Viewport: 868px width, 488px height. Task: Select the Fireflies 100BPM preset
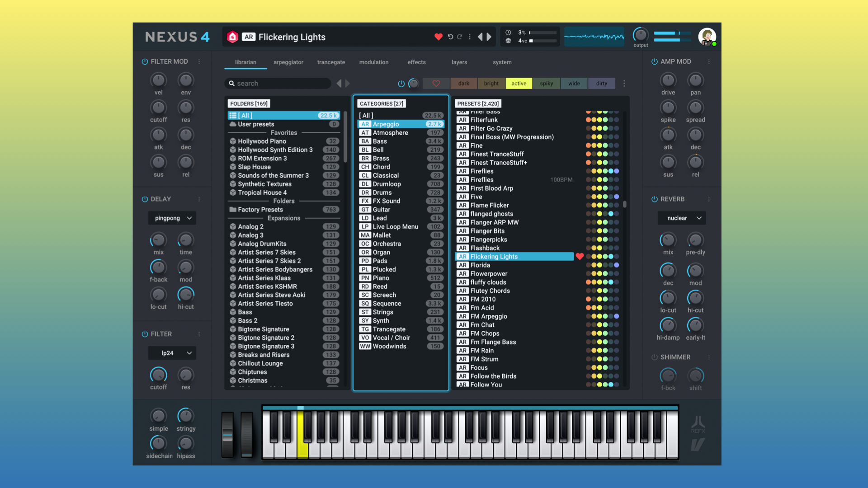(514, 180)
